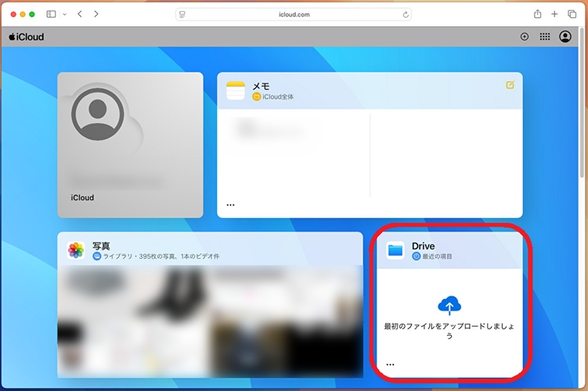This screenshot has width=588, height=391.
Task: Change the ライブラリ photos view selector
Action: 156,256
